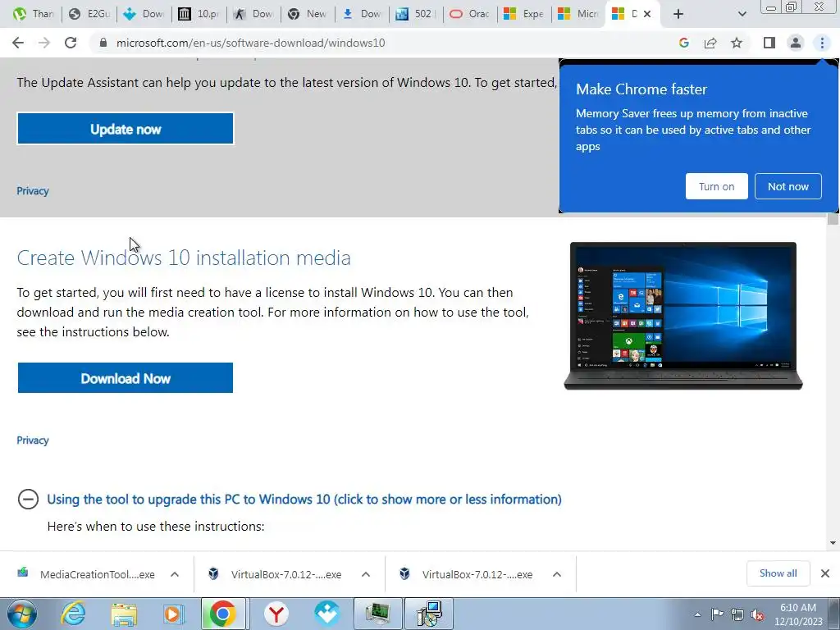
Task: Show all downloads
Action: pyautogui.click(x=778, y=573)
